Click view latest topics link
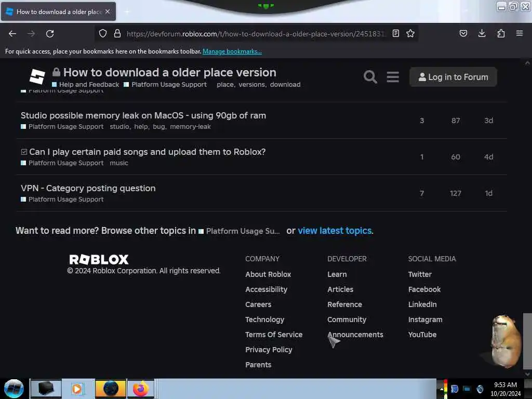This screenshot has width=532, height=399. 335,231
